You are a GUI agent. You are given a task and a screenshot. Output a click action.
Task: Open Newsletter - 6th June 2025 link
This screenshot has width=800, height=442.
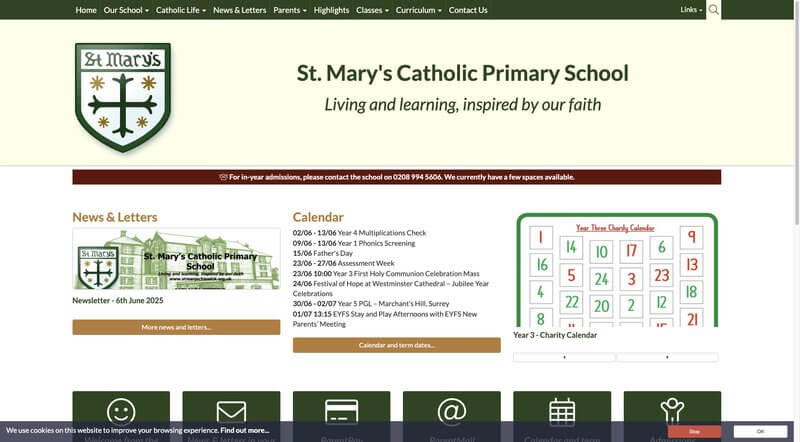tap(118, 301)
